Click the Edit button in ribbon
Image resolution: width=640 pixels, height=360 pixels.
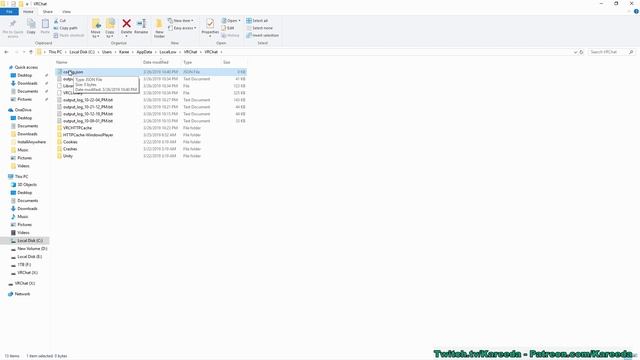228,28
